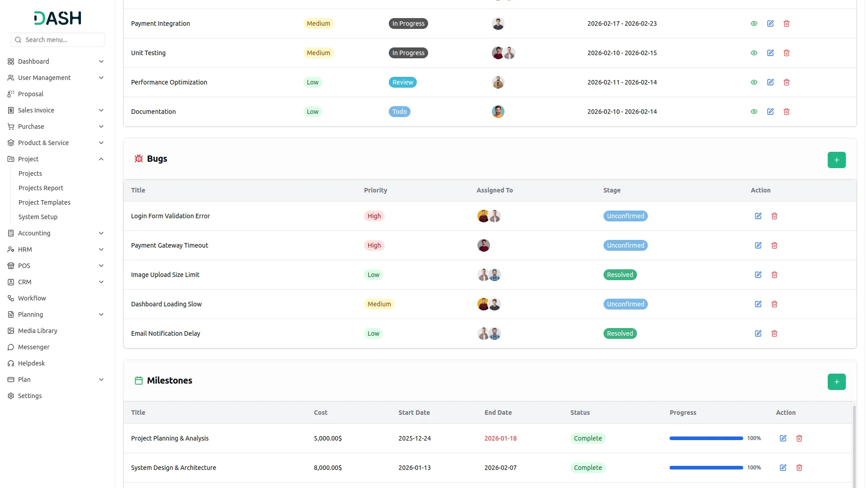Add a new milestone with plus button

point(836,382)
